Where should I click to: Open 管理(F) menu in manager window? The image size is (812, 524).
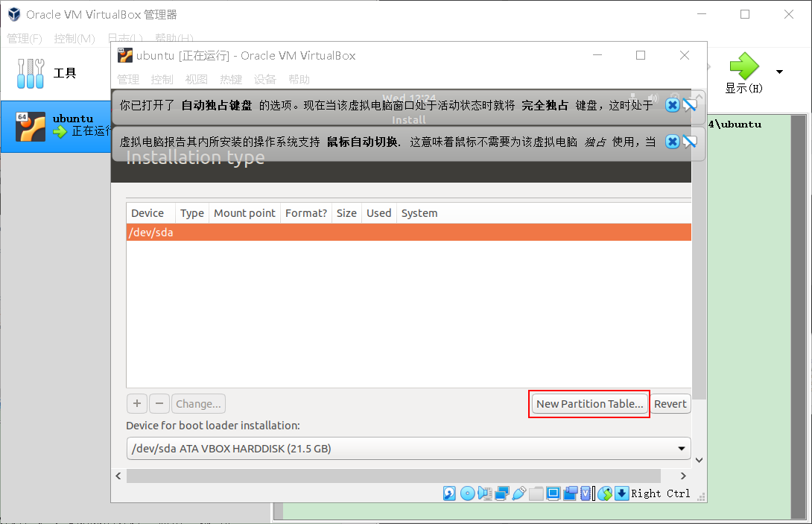pos(25,38)
